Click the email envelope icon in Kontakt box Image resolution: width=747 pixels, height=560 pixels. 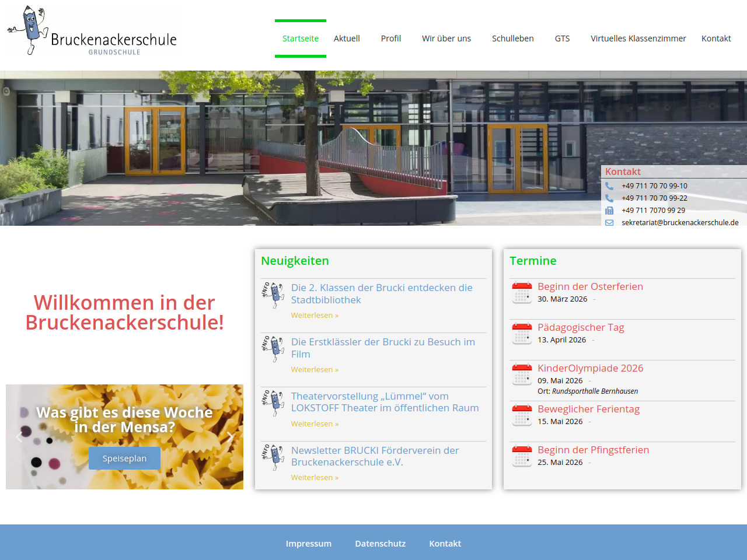click(x=609, y=223)
